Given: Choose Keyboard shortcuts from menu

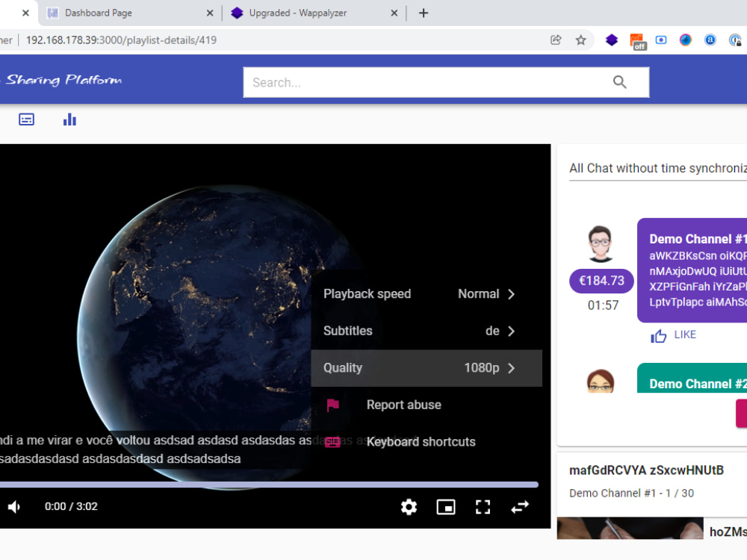Looking at the screenshot, I should point(427,442).
